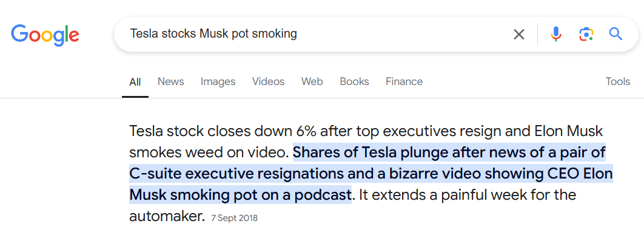644x235 pixels.
Task: Open Google Lens image search icon
Action: coord(586,34)
